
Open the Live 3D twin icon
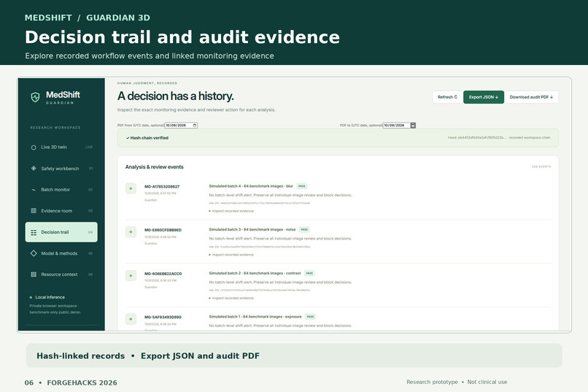34,147
